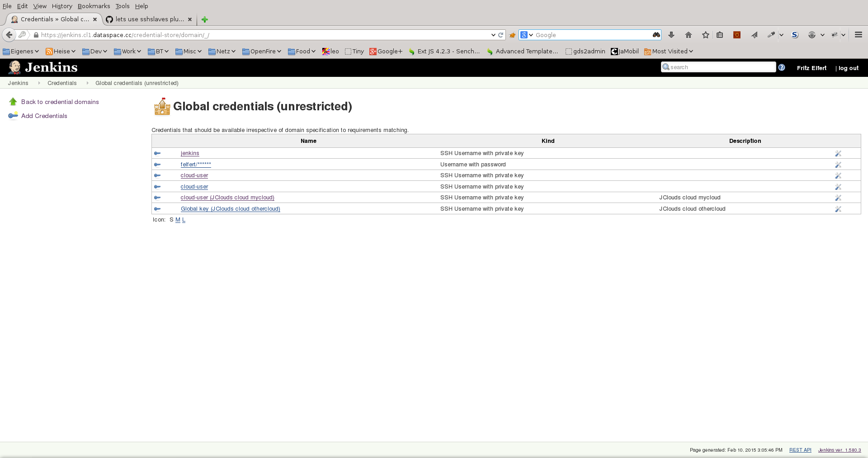Expand the Eigenes bookmark folder

point(21,51)
